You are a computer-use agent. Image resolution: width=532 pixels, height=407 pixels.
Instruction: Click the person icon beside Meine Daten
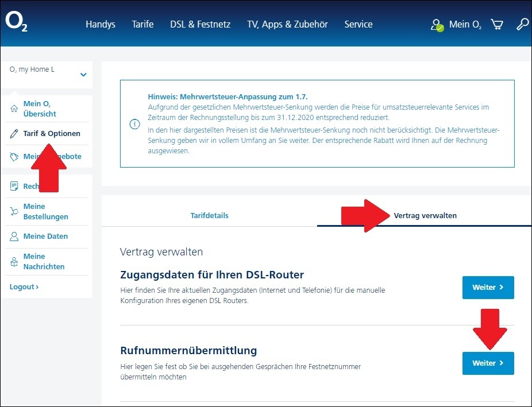pyautogui.click(x=14, y=237)
